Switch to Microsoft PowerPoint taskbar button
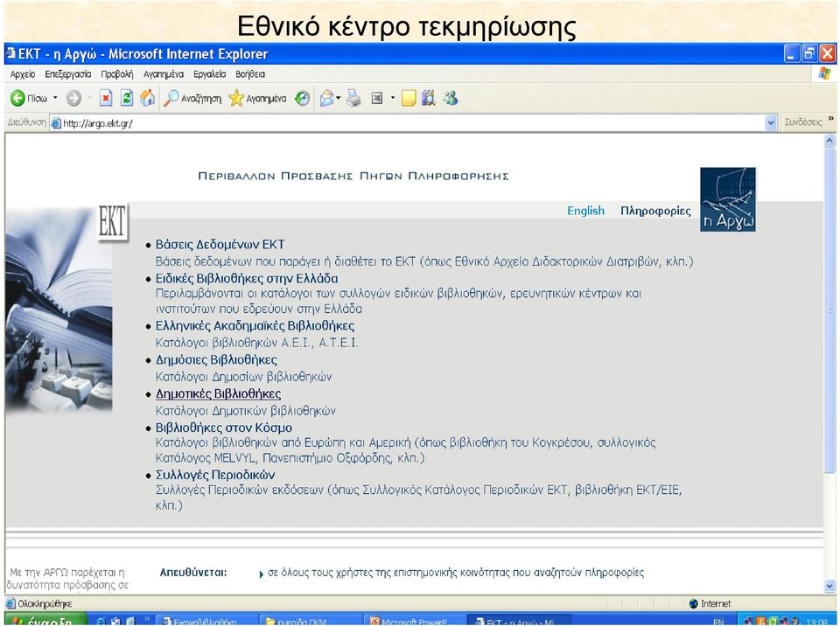The image size is (840, 626). (414, 621)
